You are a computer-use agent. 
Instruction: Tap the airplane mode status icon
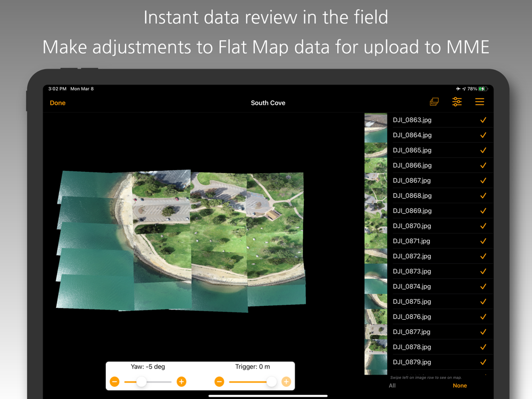coord(459,88)
